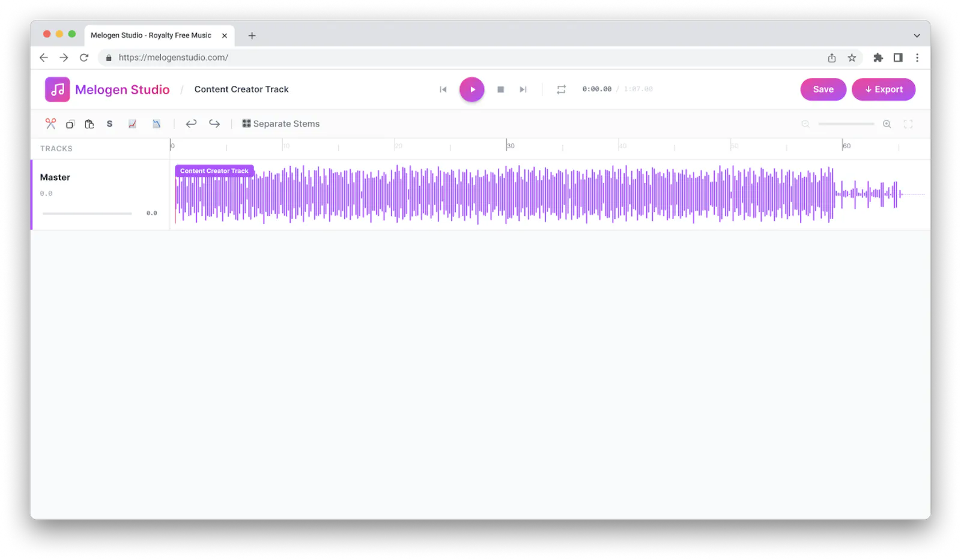Adjust the timeline zoom slider
Viewport: 961px width, 560px height.
846,124
